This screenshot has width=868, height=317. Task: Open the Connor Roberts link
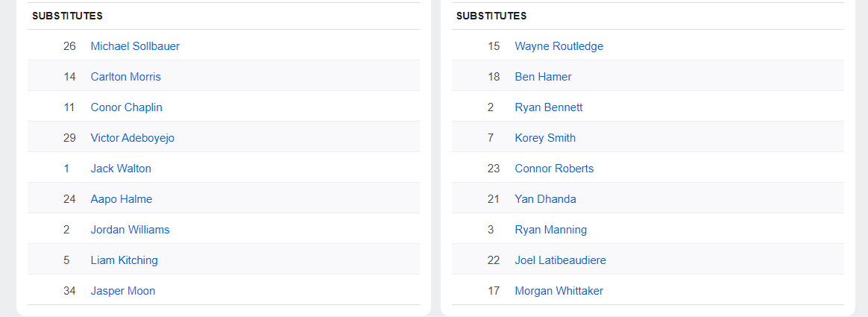click(554, 169)
